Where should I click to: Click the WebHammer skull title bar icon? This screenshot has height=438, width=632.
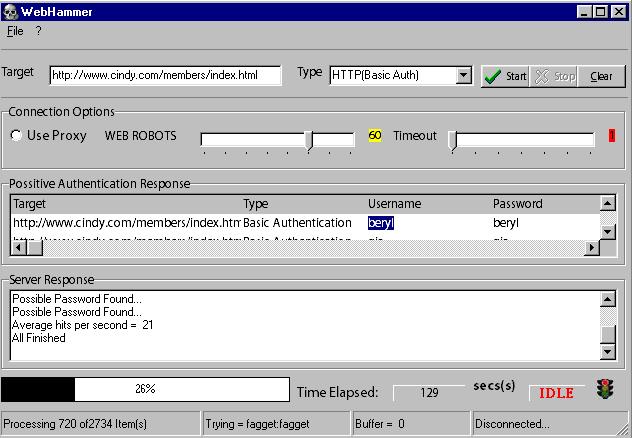(x=10, y=11)
